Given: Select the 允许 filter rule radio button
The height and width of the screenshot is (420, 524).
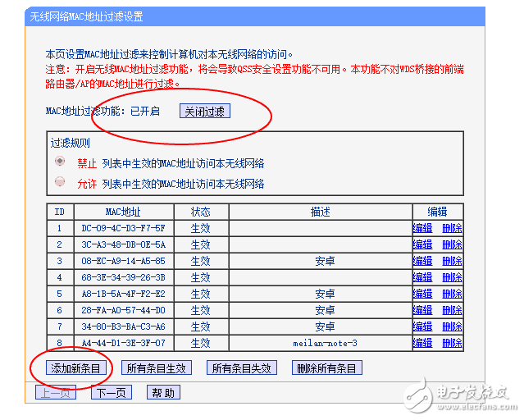Looking at the screenshot, I should coord(60,183).
